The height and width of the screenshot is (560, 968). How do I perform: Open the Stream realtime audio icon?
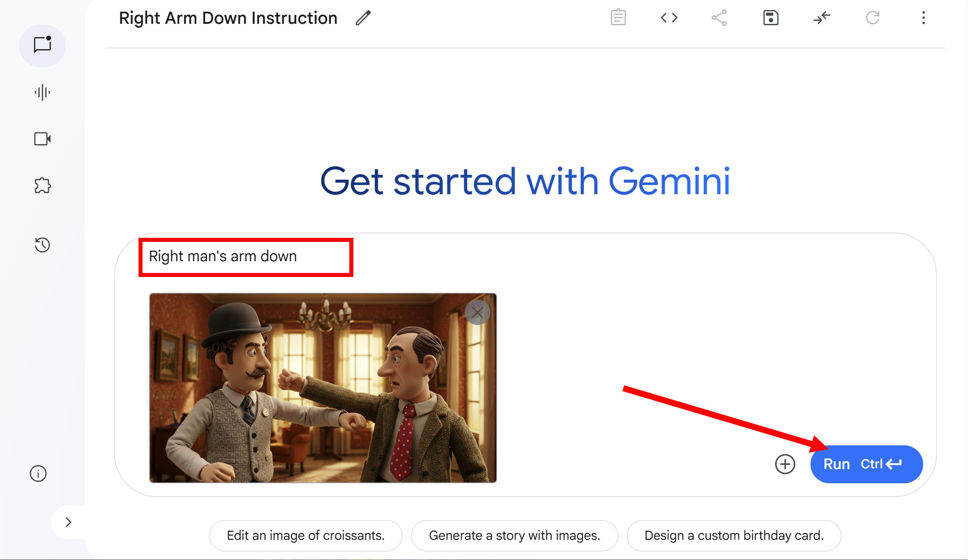tap(42, 92)
